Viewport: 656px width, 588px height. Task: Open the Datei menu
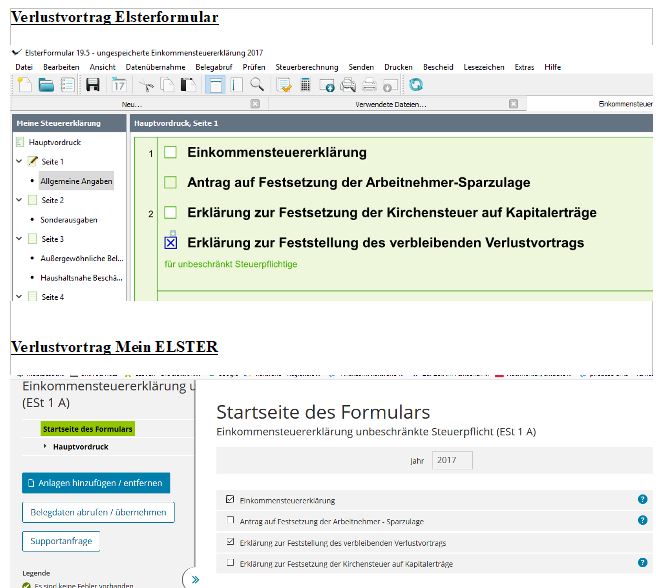[23, 67]
